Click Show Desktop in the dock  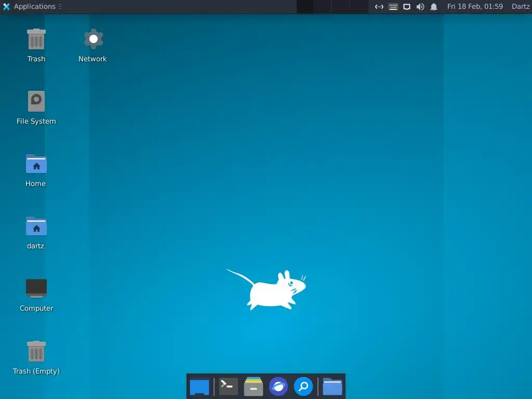pos(199,387)
